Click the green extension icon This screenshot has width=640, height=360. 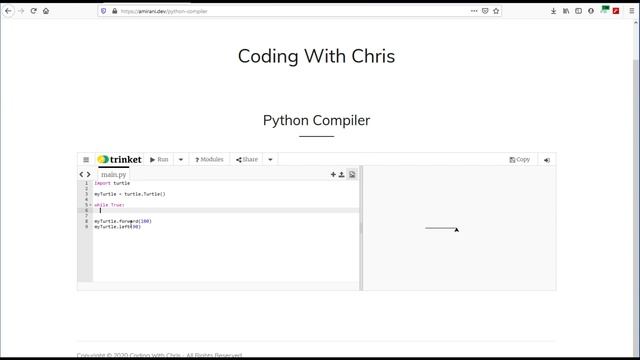(604, 10)
